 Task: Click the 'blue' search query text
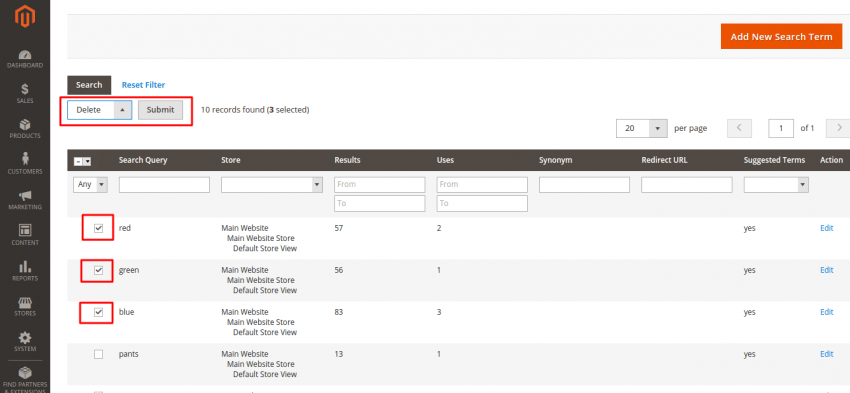pos(126,312)
